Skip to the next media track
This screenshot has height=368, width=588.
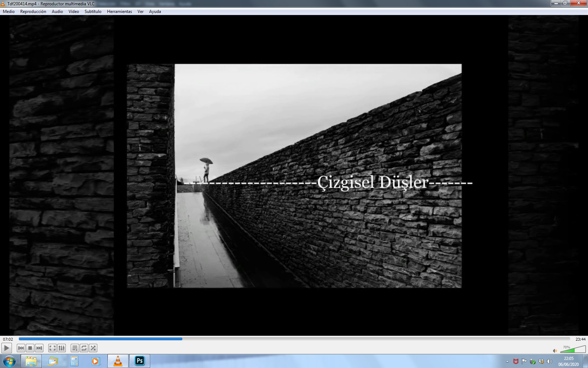coord(39,348)
